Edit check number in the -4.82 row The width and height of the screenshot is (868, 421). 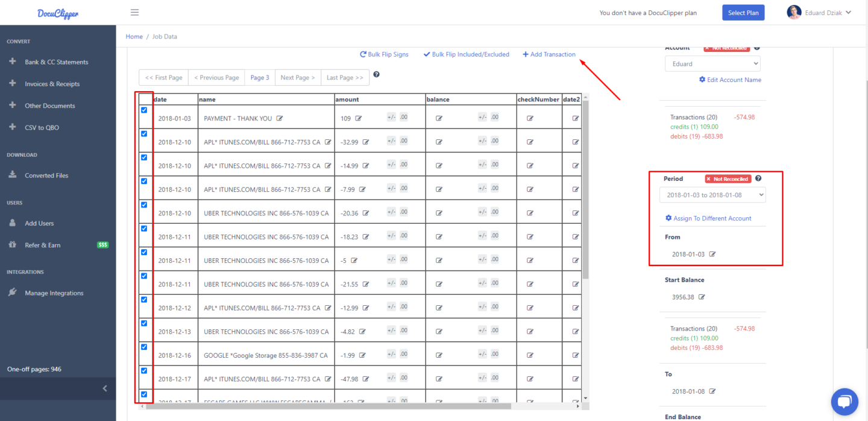coord(530,332)
